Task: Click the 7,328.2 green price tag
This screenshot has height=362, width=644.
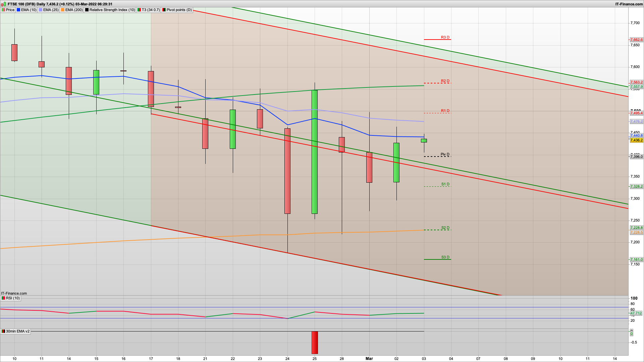Action: click(x=636, y=186)
